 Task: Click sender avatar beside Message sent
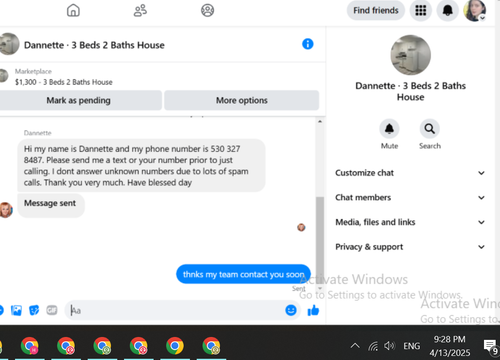(x=6, y=210)
